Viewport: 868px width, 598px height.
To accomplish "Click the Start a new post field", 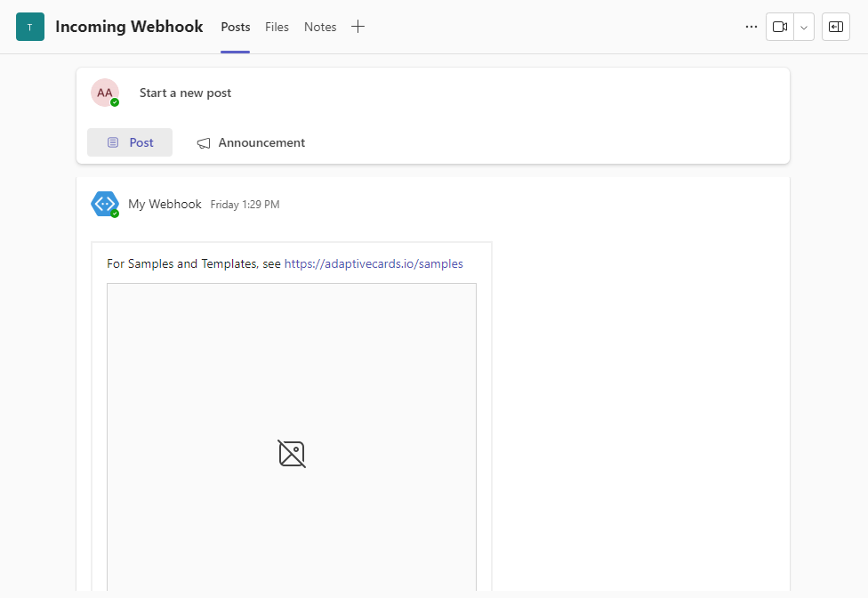I will [x=185, y=93].
